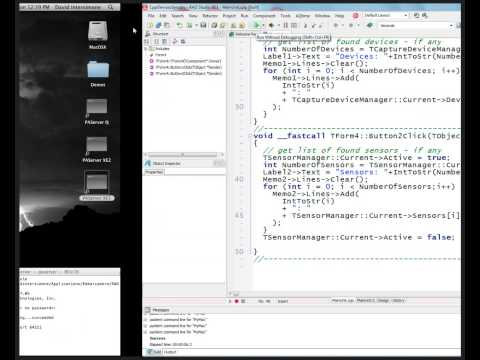Click the macro play icon in editor footer

(230, 301)
